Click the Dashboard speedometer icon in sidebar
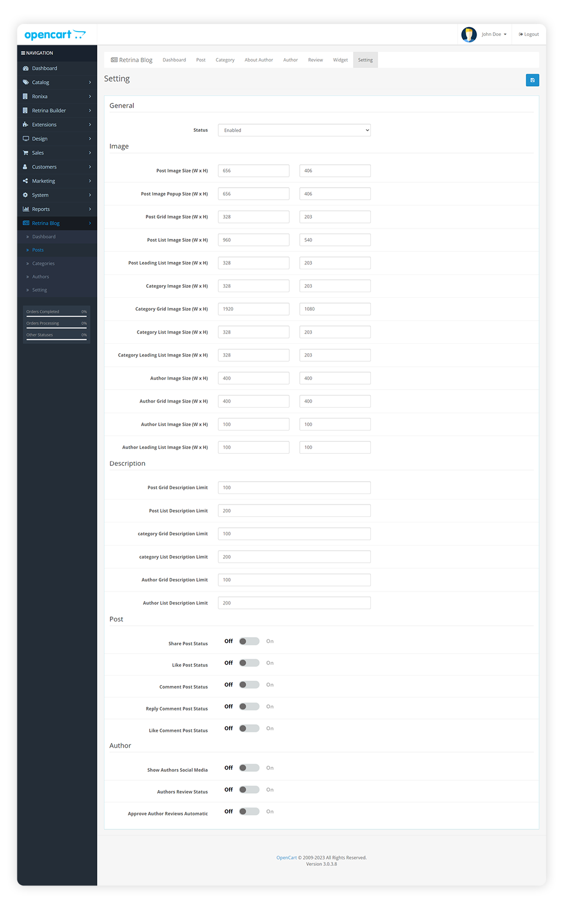Viewport: 563px width, 924px height. coord(26,69)
